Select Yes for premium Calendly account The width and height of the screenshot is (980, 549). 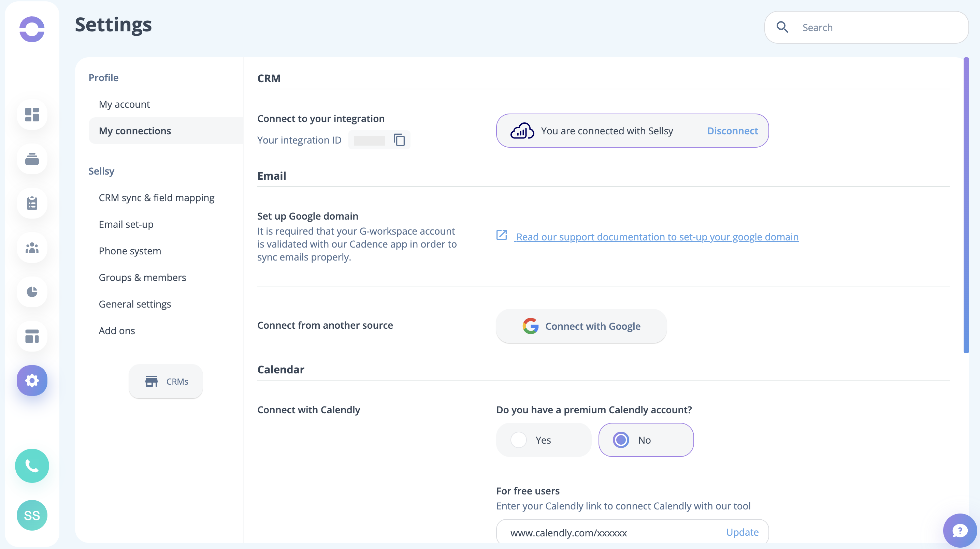click(x=544, y=440)
